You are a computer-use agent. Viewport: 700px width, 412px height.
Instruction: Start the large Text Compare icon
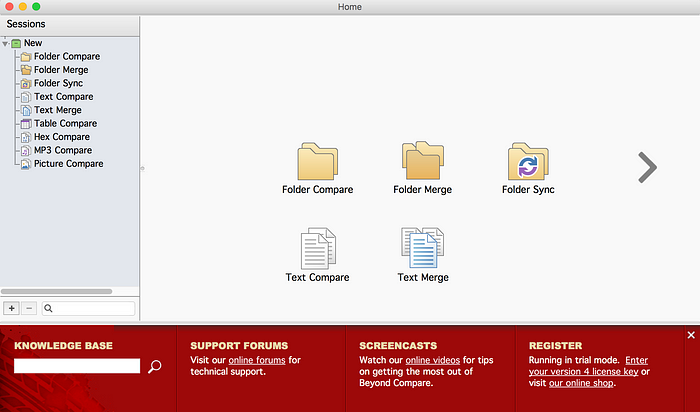(318, 248)
